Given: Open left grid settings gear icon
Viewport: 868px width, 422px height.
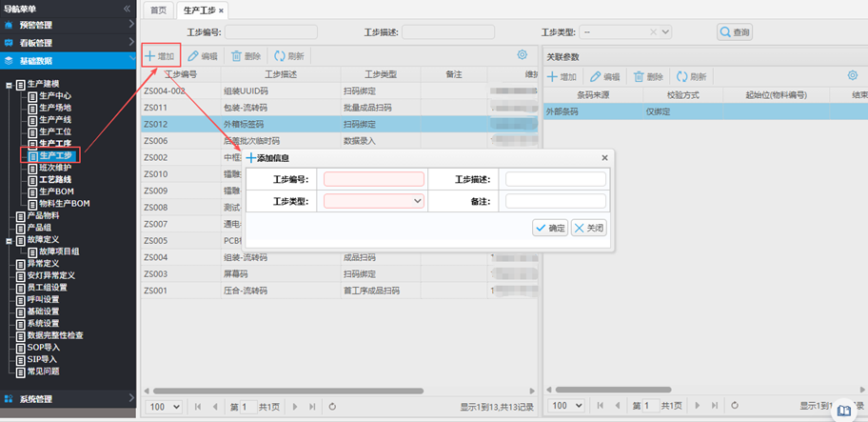Looking at the screenshot, I should [x=522, y=54].
